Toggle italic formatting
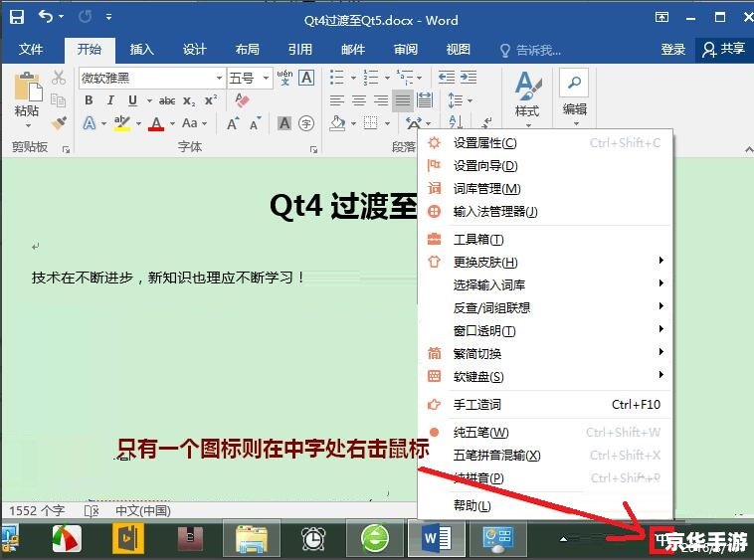 click(110, 100)
